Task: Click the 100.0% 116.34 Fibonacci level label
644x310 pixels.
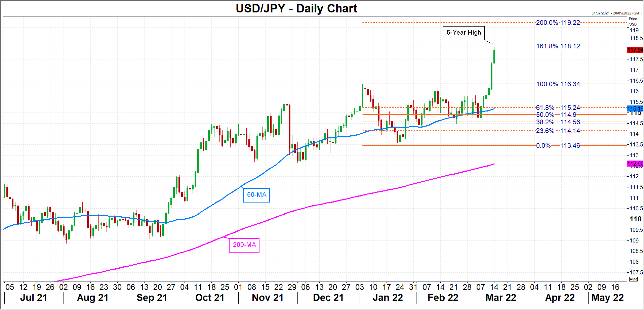Action: coord(558,84)
